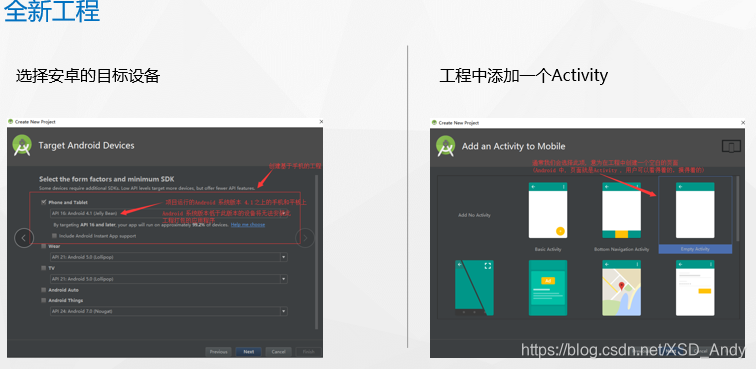
Task: Enable the TV form factor checkbox
Action: click(x=44, y=268)
